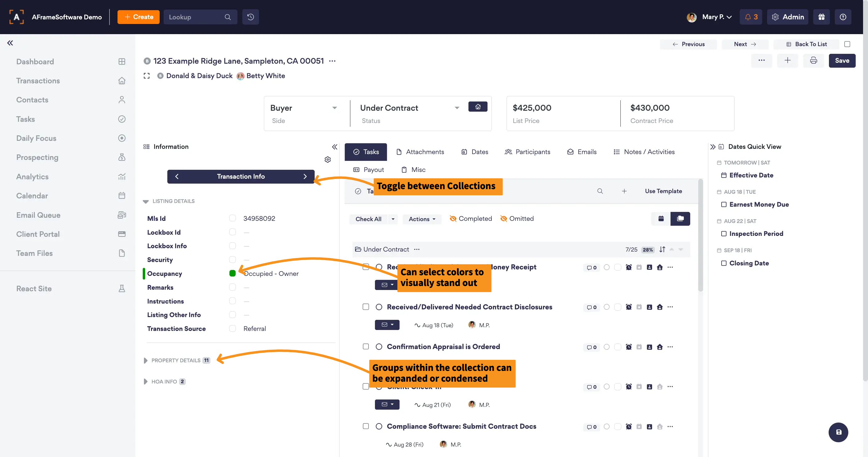Check the Inspection Period date box
The width and height of the screenshot is (868, 457).
[723, 233]
